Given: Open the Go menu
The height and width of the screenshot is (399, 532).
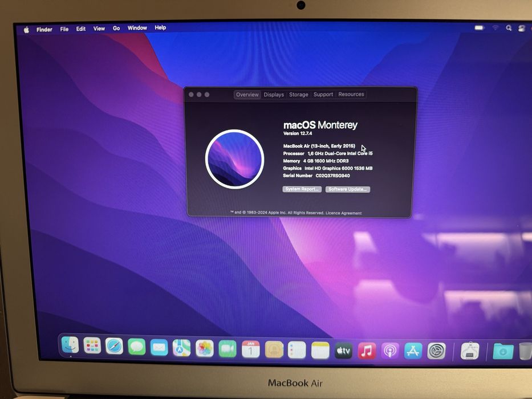Looking at the screenshot, I should click(x=116, y=28).
